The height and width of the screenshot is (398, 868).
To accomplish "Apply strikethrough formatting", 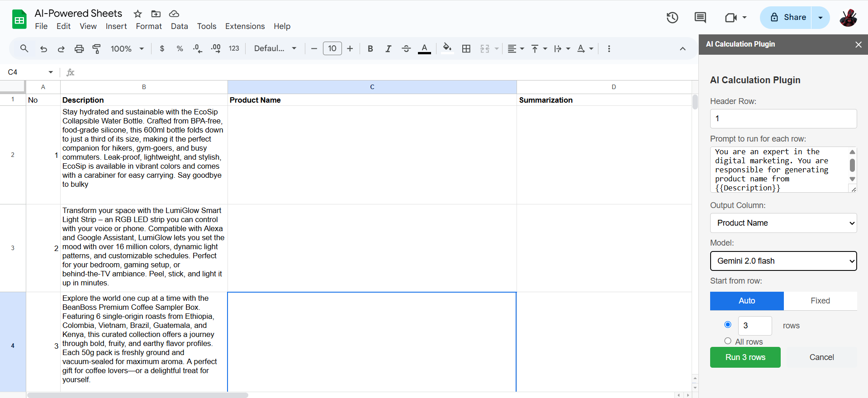I will tap(406, 49).
